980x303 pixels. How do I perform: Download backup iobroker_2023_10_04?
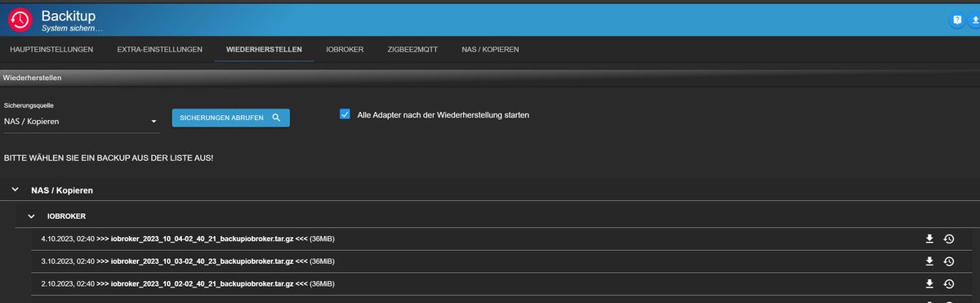pyautogui.click(x=929, y=238)
